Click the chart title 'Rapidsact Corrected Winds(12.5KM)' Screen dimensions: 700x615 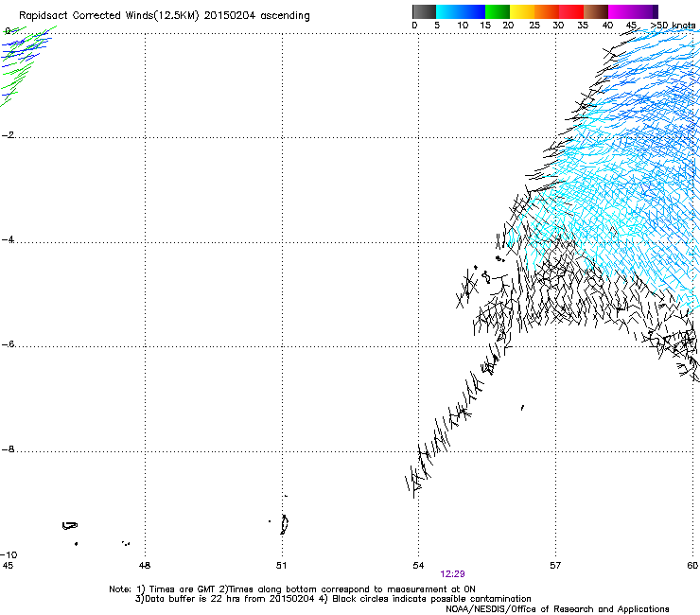109,15
